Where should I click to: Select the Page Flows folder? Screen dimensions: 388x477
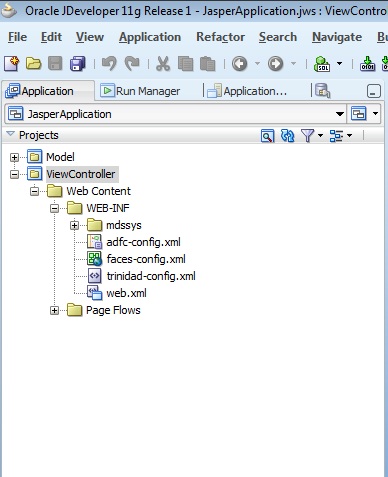[113, 310]
